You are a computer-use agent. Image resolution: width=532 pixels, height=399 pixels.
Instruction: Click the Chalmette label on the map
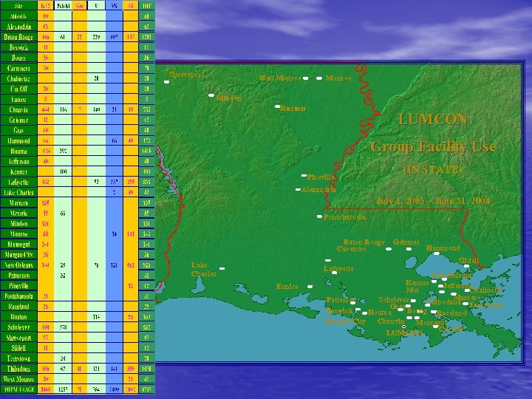coord(486,290)
